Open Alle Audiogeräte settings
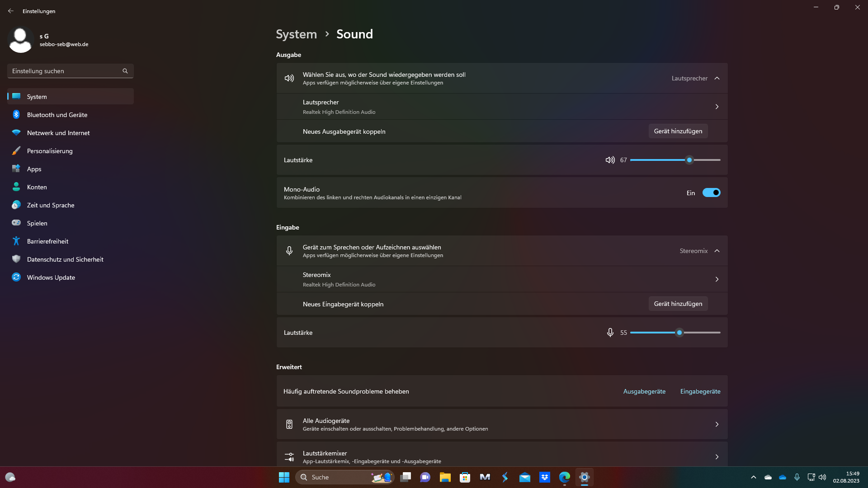 502,424
